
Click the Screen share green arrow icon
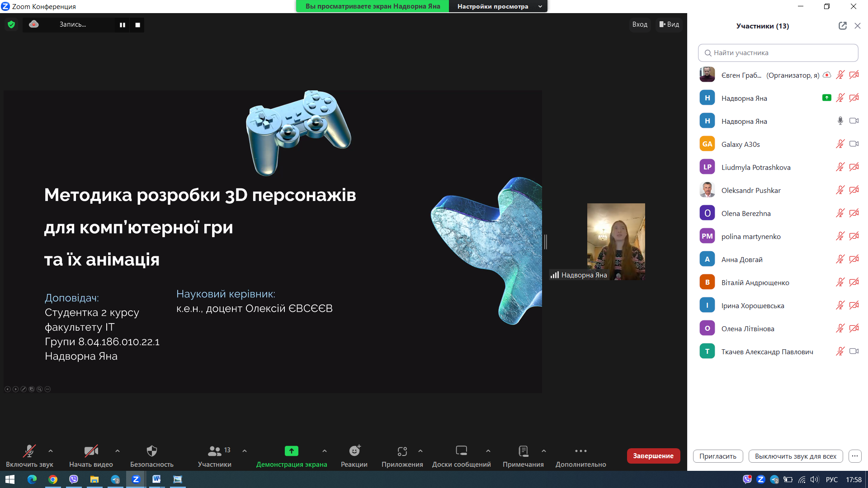pos(291,451)
